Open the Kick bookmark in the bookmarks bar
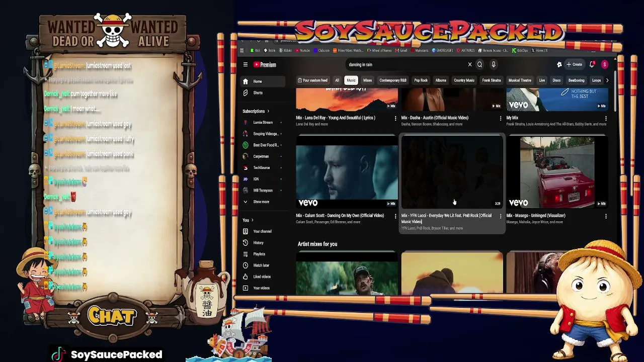Image resolution: width=644 pixels, height=362 pixels. point(256,50)
